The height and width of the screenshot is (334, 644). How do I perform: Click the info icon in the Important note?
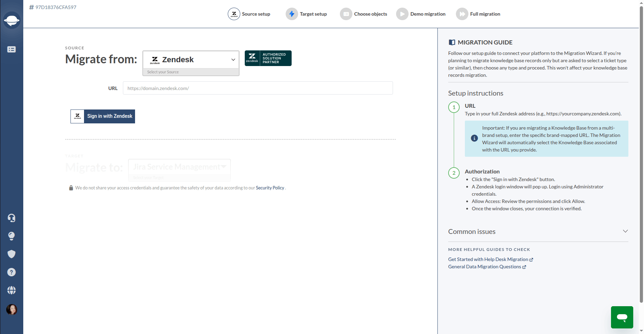[474, 138]
